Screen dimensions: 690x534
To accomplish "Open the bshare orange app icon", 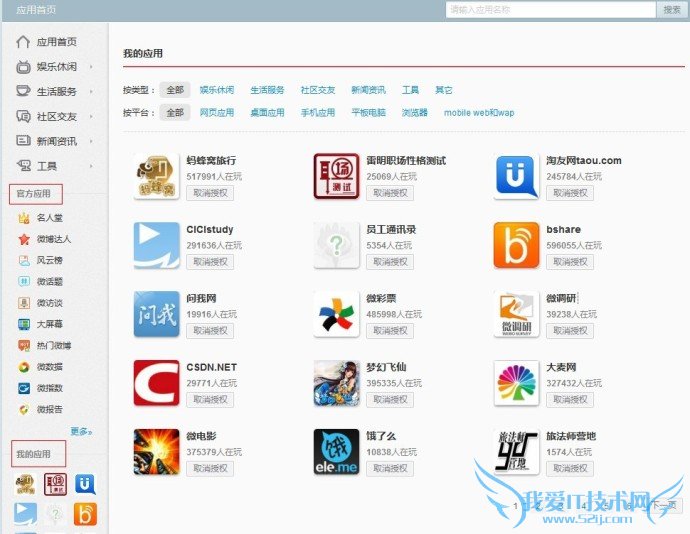I will click(516, 245).
